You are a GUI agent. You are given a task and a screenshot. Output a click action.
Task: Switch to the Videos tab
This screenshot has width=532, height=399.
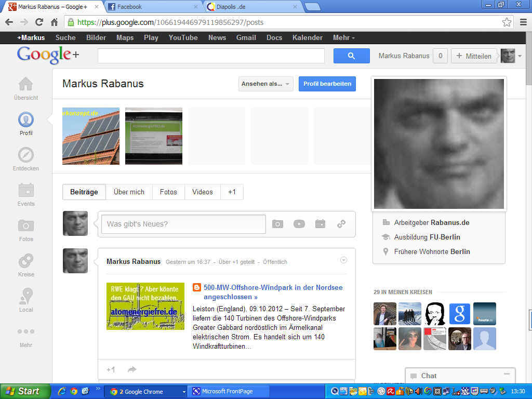click(x=203, y=192)
